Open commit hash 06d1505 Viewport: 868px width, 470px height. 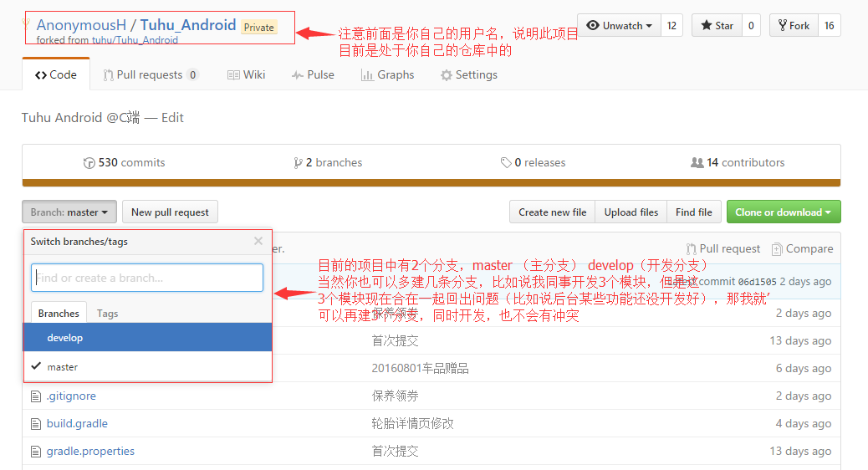pos(757,282)
